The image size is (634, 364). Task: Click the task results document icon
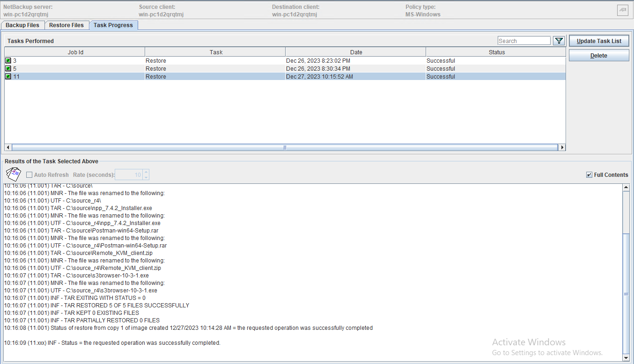tap(14, 175)
